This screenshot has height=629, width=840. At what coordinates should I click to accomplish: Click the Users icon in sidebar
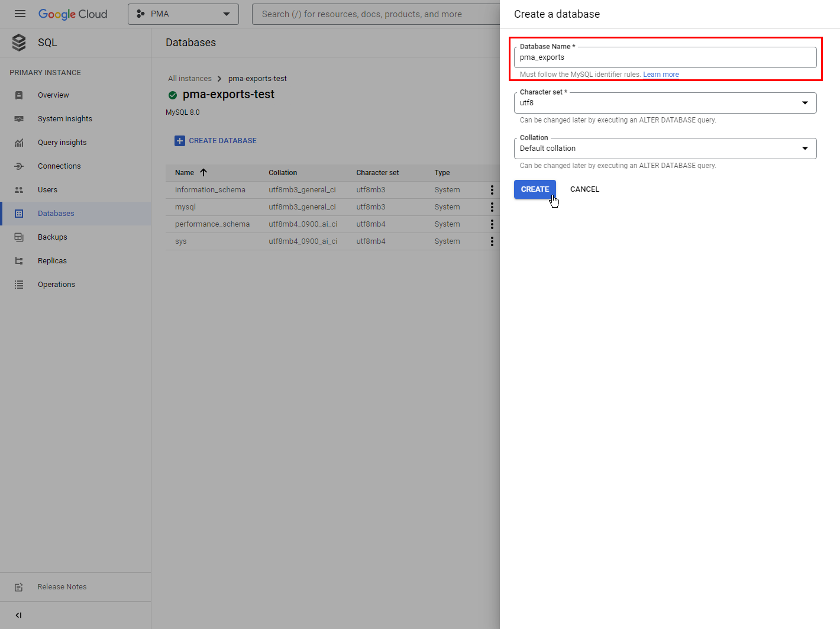click(x=19, y=190)
